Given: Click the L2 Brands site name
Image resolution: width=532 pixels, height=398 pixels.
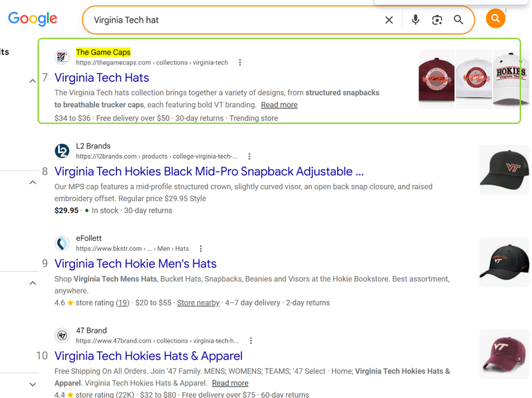Looking at the screenshot, I should [x=93, y=146].
